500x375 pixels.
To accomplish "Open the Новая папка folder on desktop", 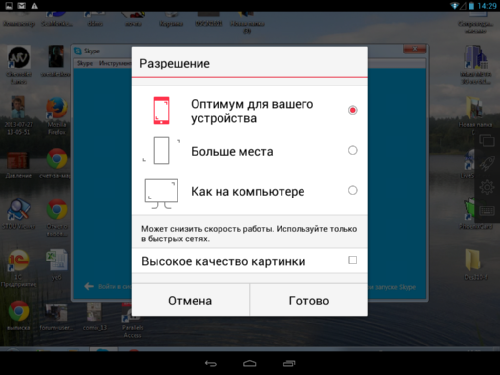I will point(475,114).
